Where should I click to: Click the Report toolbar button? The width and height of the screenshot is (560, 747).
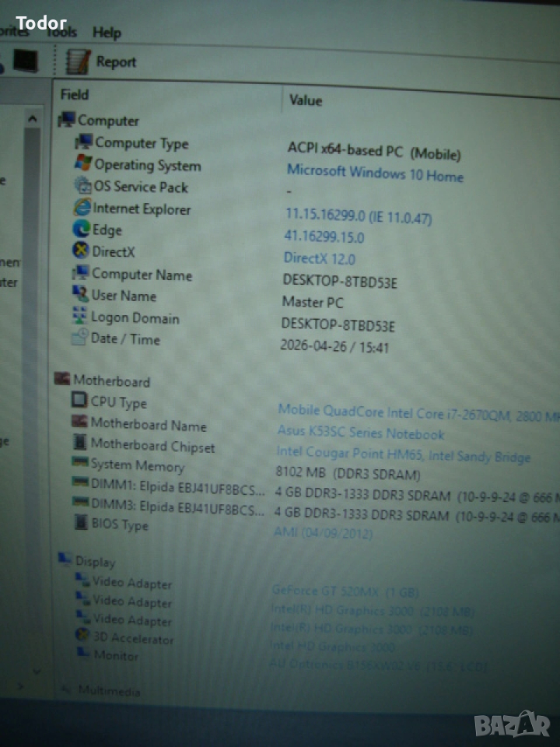(101, 62)
